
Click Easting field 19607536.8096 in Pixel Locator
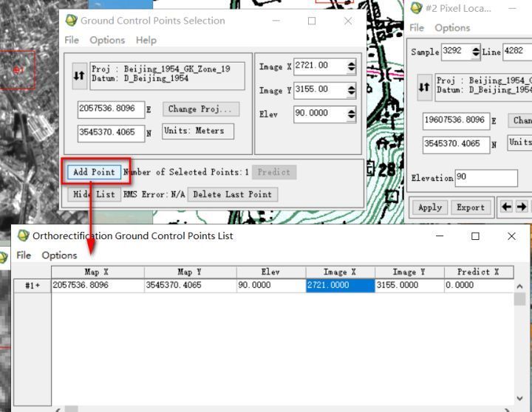(x=457, y=121)
